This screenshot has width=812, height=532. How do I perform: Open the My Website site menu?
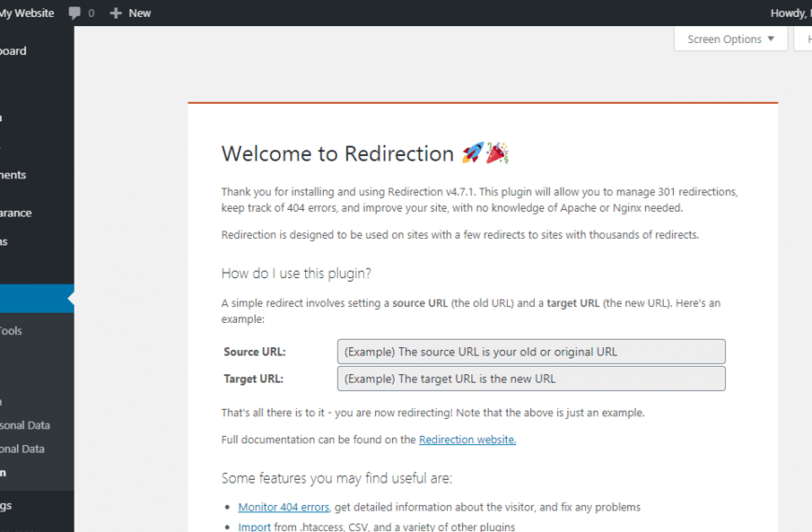(27, 13)
